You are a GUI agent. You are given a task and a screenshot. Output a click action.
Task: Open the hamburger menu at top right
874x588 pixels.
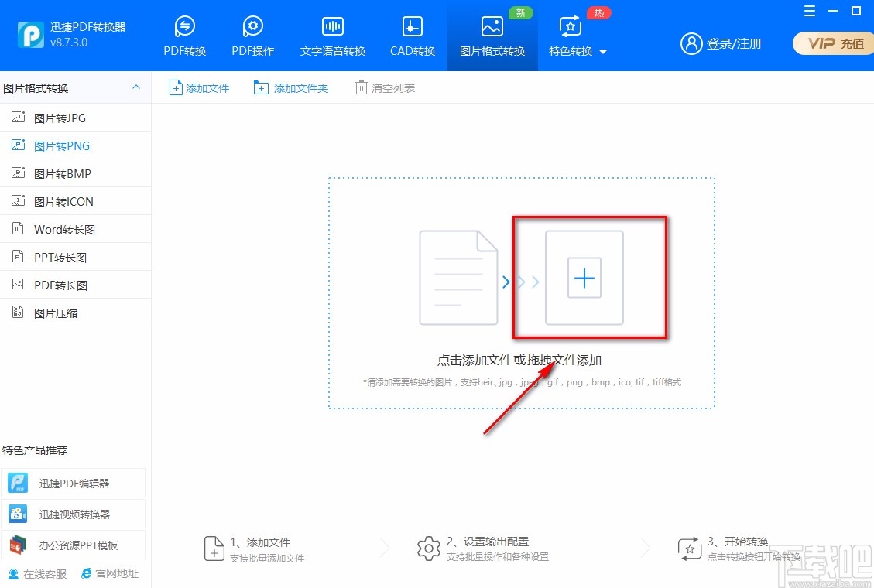pyautogui.click(x=810, y=11)
